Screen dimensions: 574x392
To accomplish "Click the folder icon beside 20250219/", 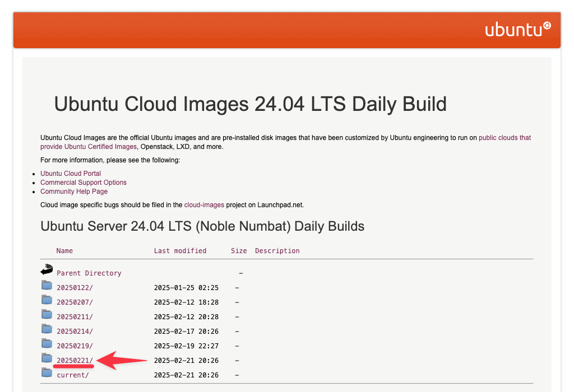I will click(47, 343).
